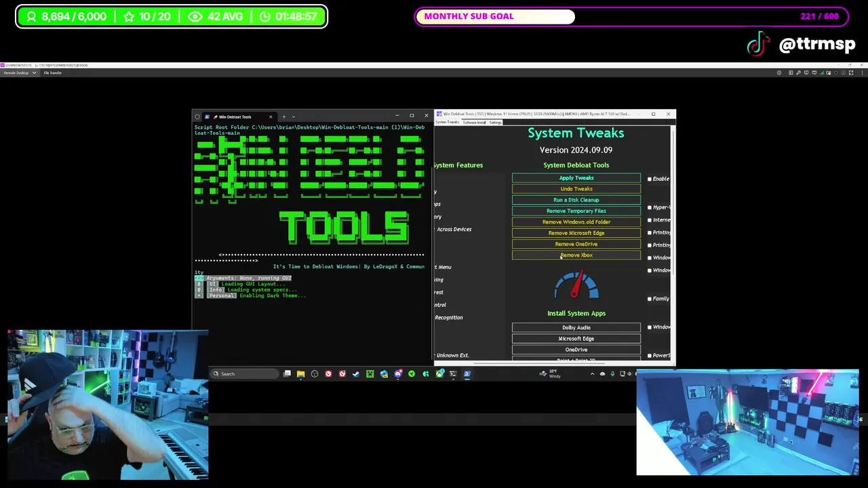Click Remove Windows.old Folder

tap(576, 222)
